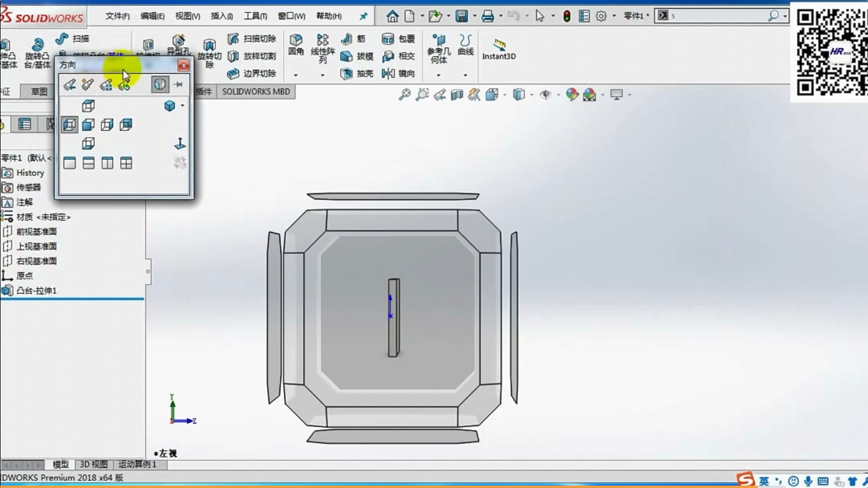
Task: Open Edit Appearance color ball
Action: coord(572,95)
